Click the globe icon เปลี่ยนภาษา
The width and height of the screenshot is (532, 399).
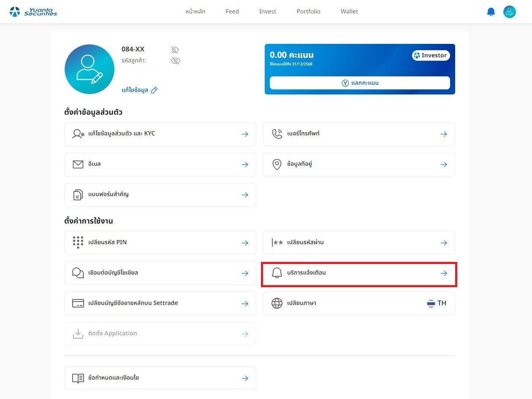tap(277, 303)
